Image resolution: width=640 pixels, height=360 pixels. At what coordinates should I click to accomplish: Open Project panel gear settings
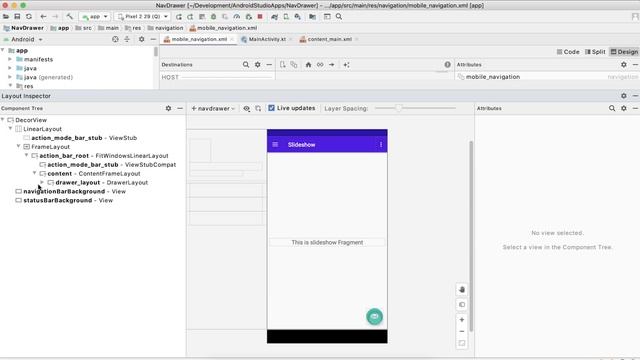point(141,40)
